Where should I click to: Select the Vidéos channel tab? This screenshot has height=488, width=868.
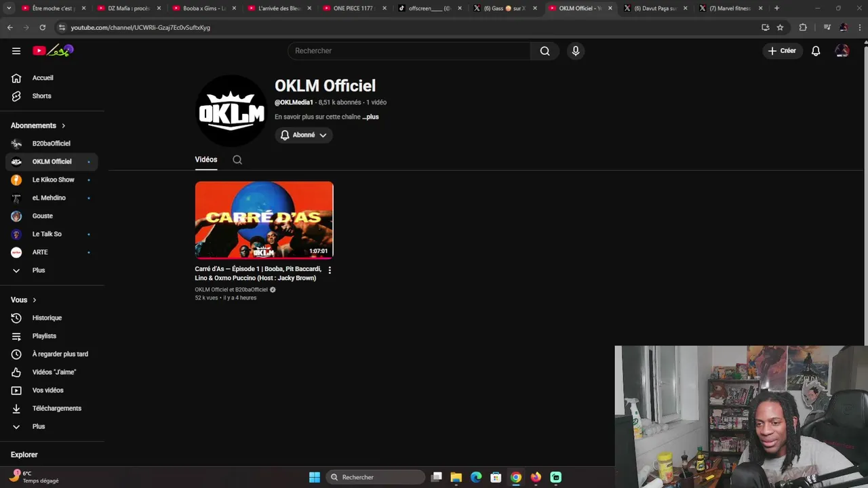coord(206,160)
